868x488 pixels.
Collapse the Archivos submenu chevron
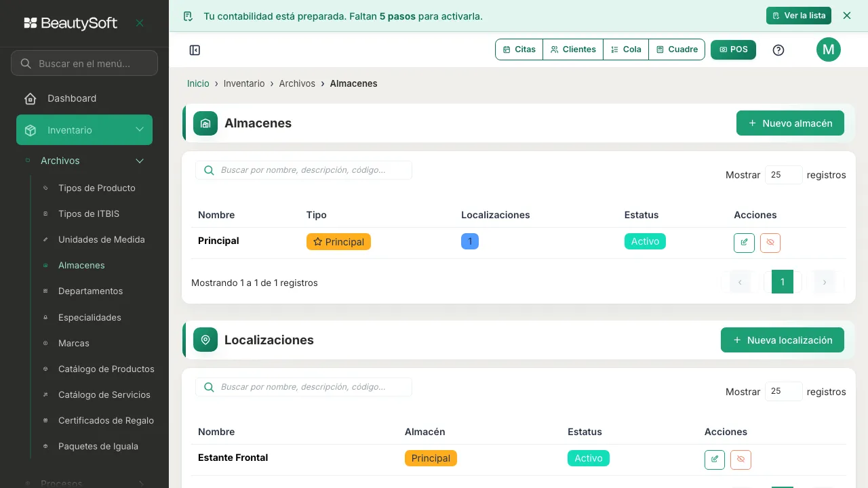(140, 161)
